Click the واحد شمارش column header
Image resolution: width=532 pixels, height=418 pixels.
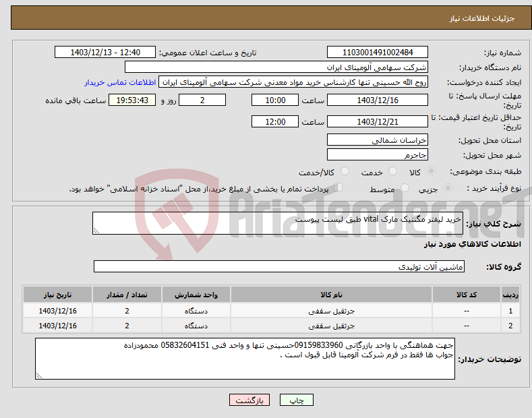click(x=196, y=295)
